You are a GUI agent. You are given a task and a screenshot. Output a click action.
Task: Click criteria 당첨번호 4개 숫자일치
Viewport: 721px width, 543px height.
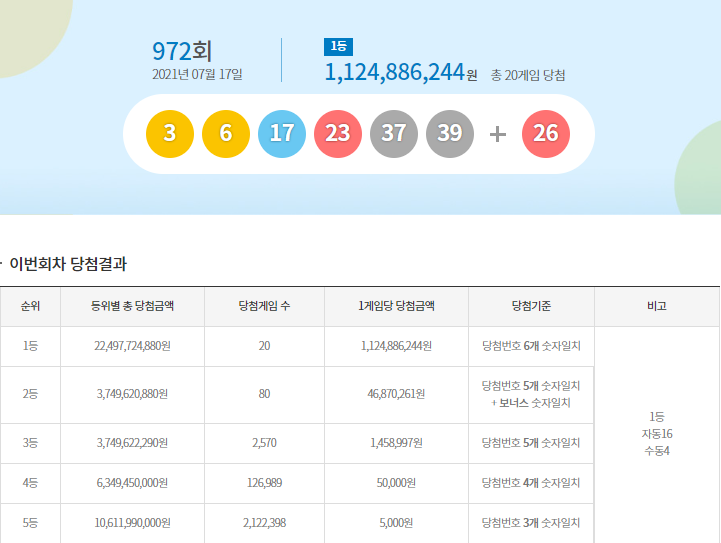click(x=531, y=483)
